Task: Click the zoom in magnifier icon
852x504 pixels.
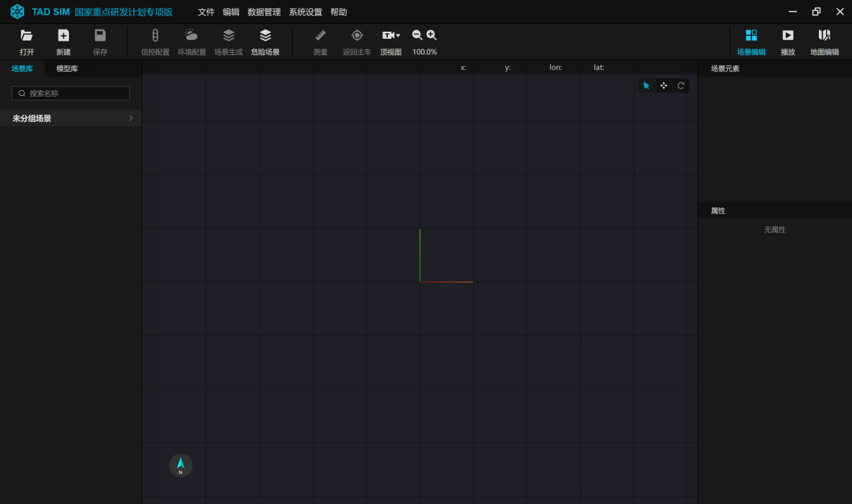Action: tap(432, 35)
